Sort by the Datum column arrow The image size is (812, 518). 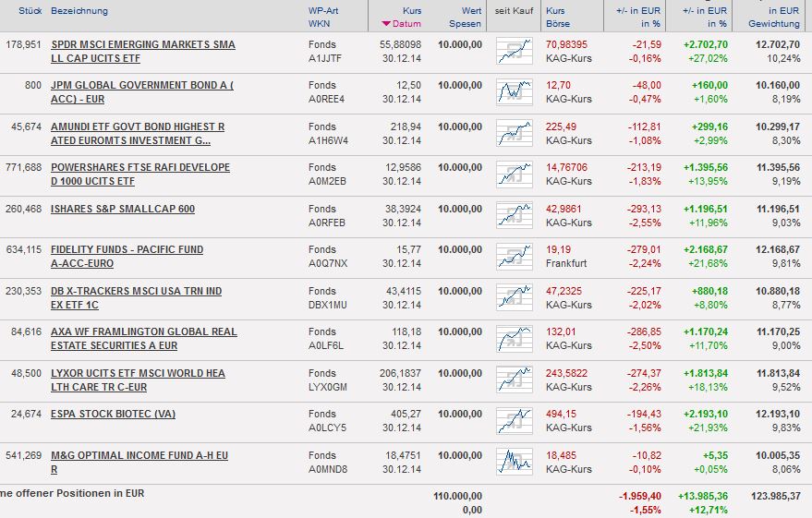pyautogui.click(x=386, y=24)
